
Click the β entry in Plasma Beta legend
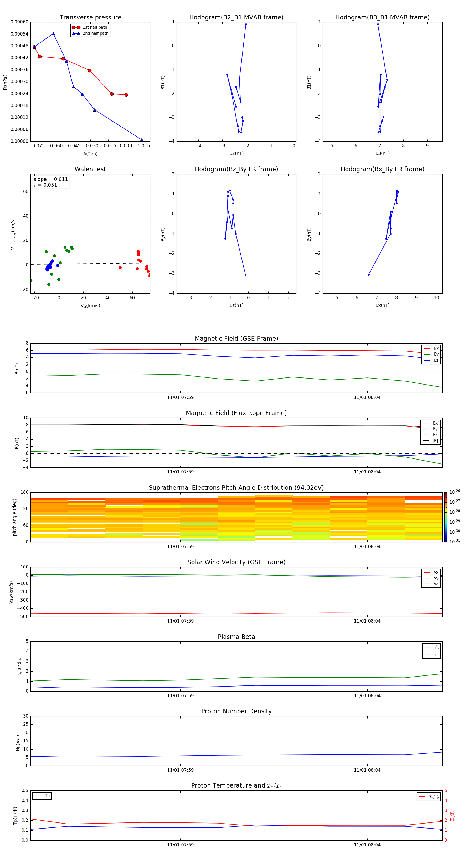(431, 654)
